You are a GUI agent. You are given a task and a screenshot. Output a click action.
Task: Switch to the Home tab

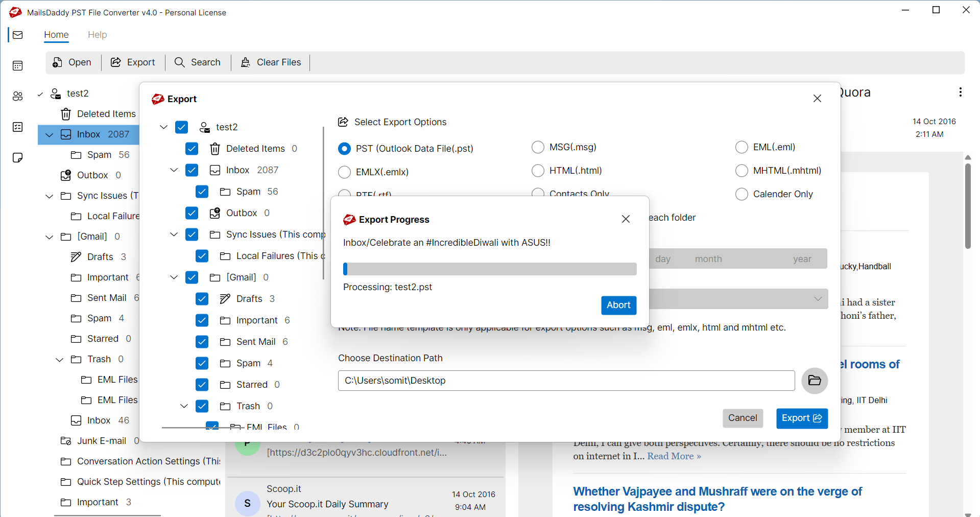tap(56, 35)
